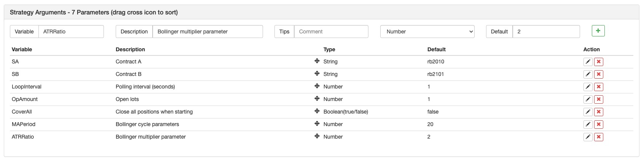Delete the OpAmount parameter row
644x161 pixels.
point(598,99)
